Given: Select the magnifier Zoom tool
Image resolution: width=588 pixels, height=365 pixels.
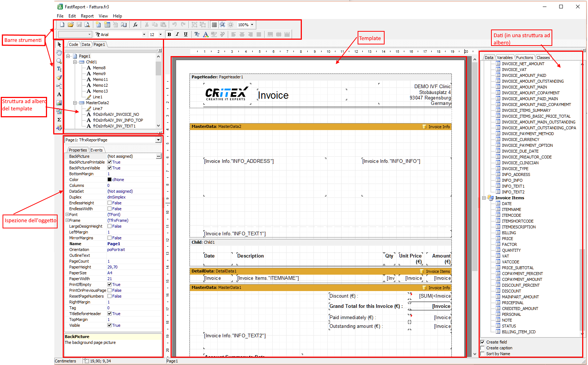Looking at the screenshot, I should tap(59, 61).
